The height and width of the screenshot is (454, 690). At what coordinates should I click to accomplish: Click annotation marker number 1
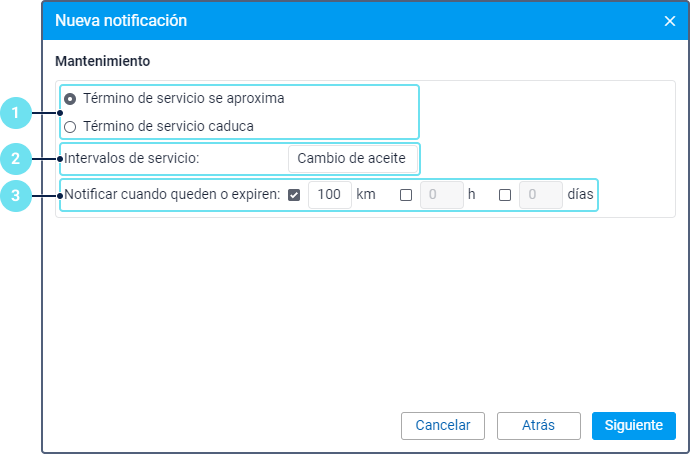point(14,113)
